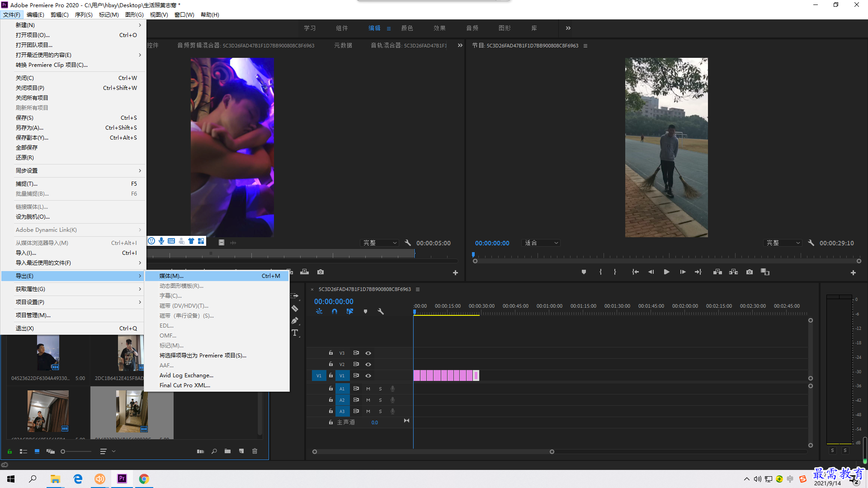Viewport: 868px width, 488px height.
Task: Open Source monitor button editor plus
Action: tap(455, 272)
